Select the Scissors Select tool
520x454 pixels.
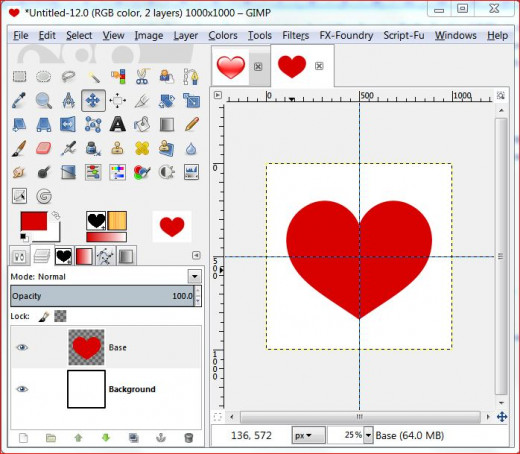143,76
